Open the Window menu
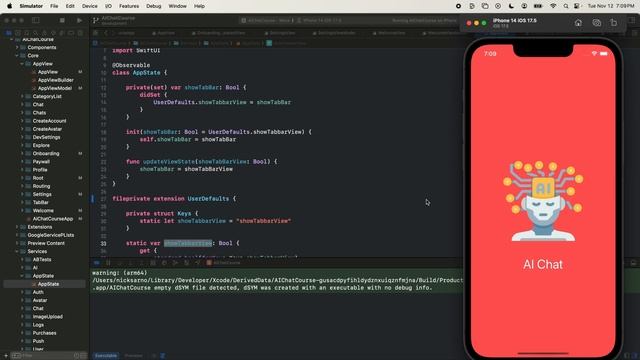Screen dimensions: 640x360 click(x=177, y=6)
